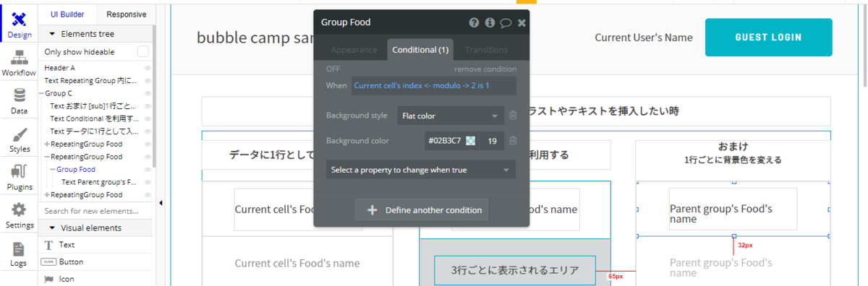Click Define another condition button
The height and width of the screenshot is (286, 868).
click(422, 210)
